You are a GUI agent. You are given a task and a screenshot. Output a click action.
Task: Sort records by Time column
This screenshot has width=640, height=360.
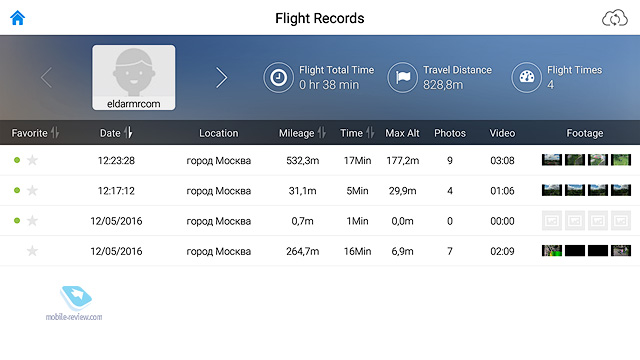357,133
